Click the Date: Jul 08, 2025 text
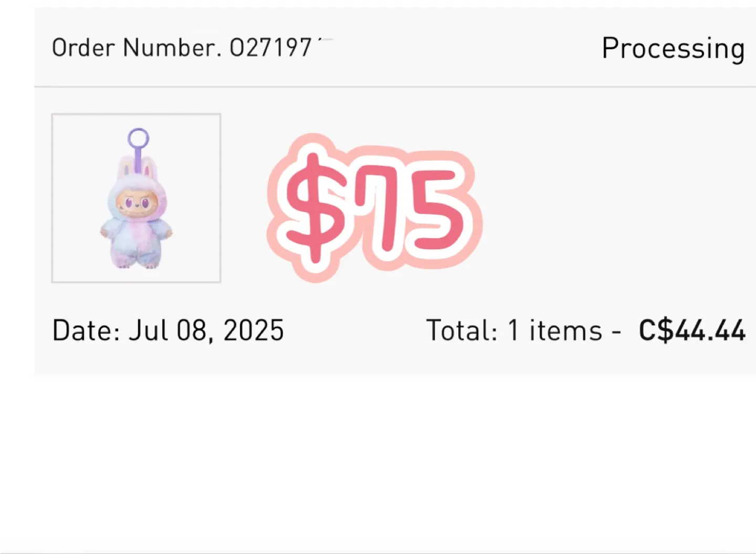Viewport: 756px width, 554px height. [168, 331]
